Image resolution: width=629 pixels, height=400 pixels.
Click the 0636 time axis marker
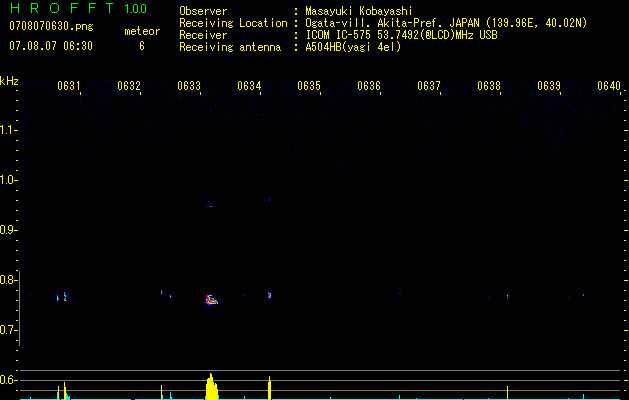pos(369,86)
